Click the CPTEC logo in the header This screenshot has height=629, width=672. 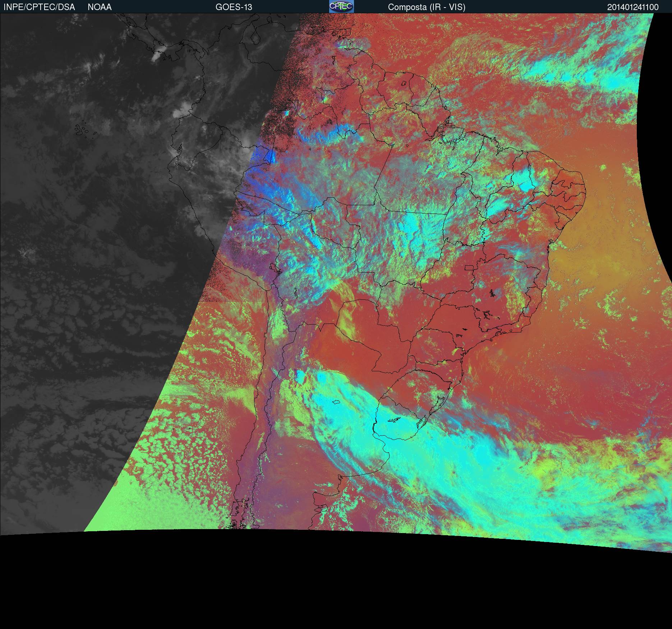(341, 6)
